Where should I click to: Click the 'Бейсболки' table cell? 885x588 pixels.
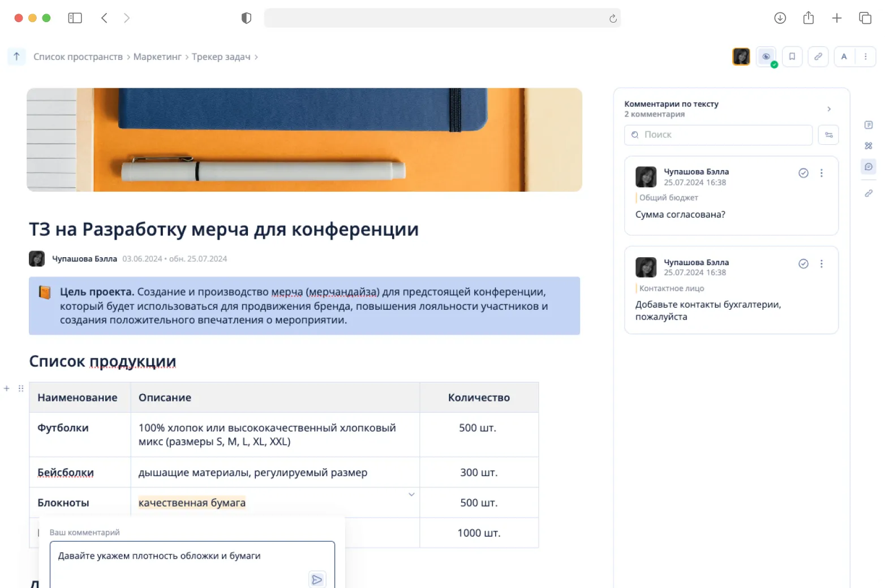coord(80,473)
